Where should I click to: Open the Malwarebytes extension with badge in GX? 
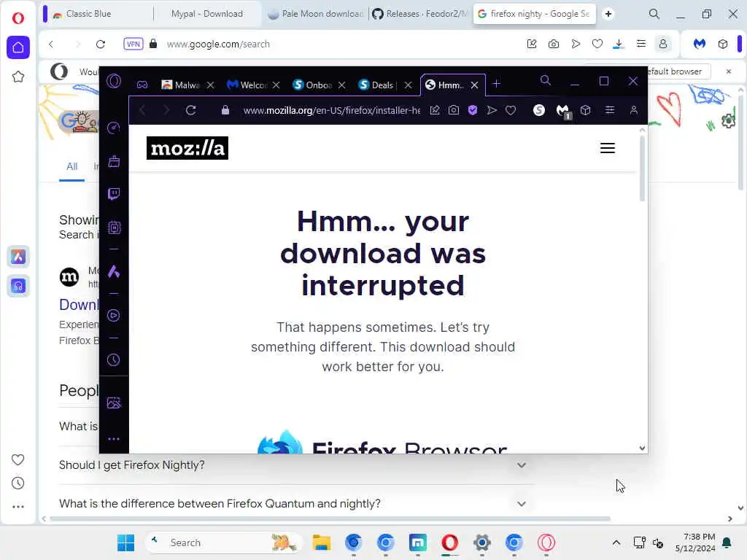pos(563,111)
